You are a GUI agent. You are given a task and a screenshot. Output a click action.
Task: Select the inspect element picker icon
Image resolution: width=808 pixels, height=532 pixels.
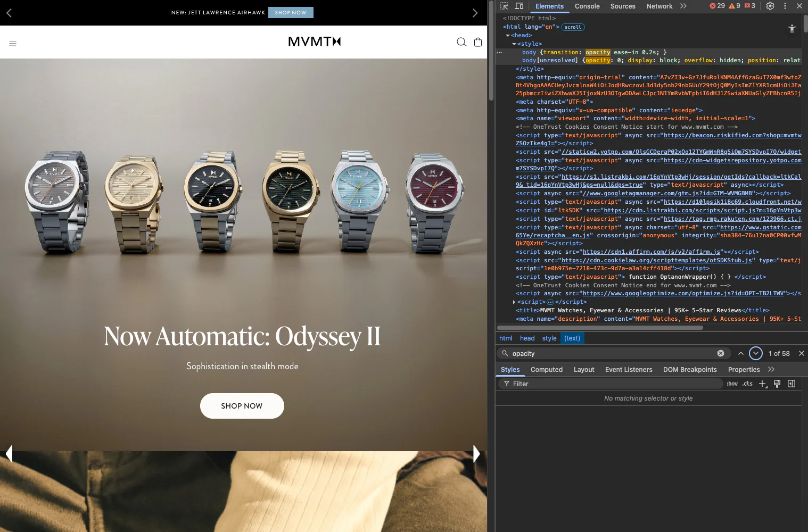click(x=504, y=6)
